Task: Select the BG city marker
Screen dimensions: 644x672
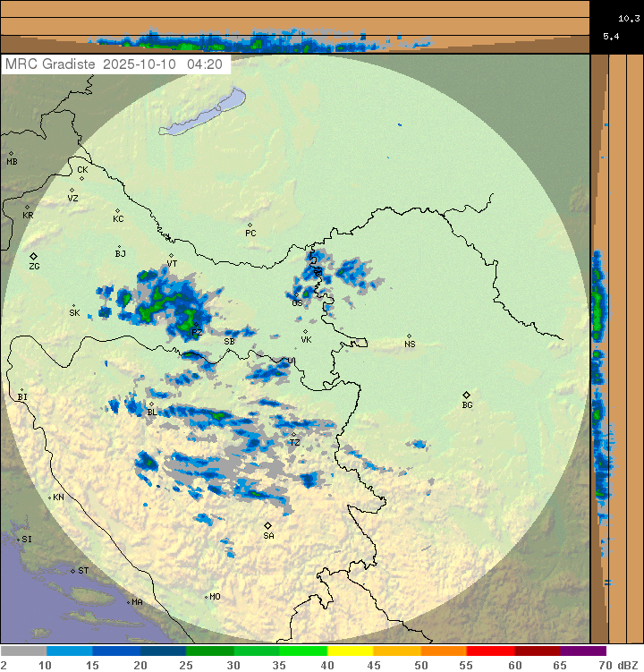Action: [x=466, y=395]
